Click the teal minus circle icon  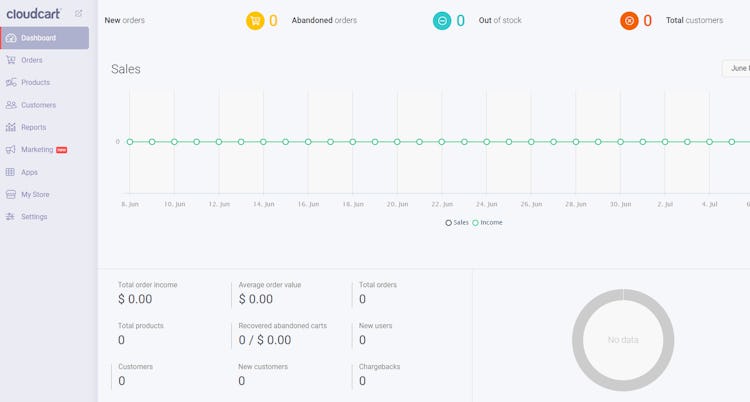[x=442, y=20]
